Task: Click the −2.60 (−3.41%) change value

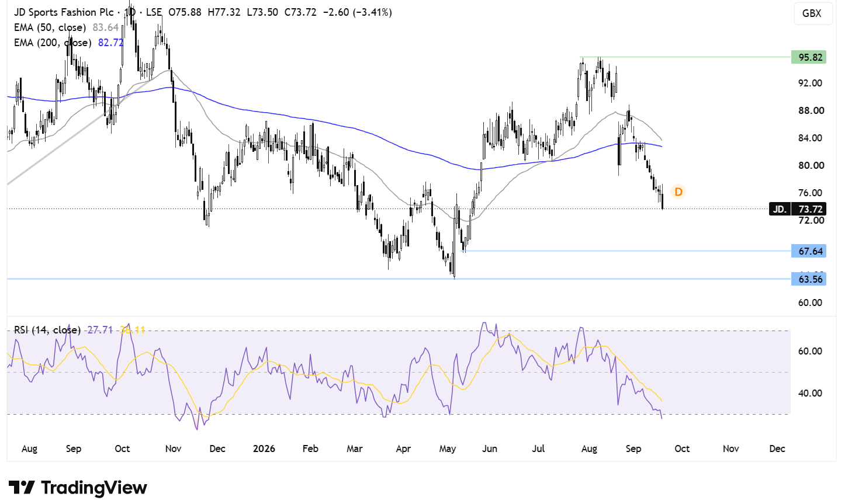Action: point(357,12)
